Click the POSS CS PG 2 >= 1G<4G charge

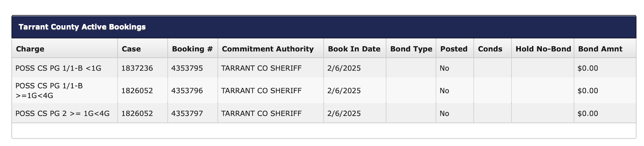tap(62, 113)
